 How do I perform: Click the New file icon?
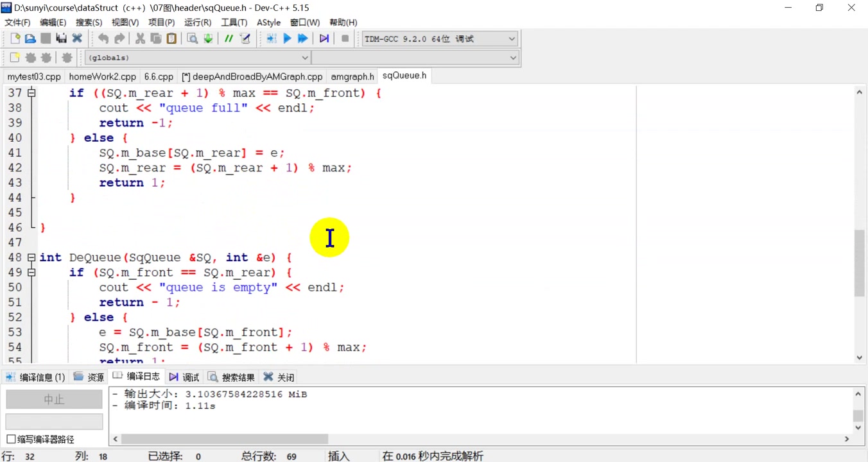click(15, 38)
